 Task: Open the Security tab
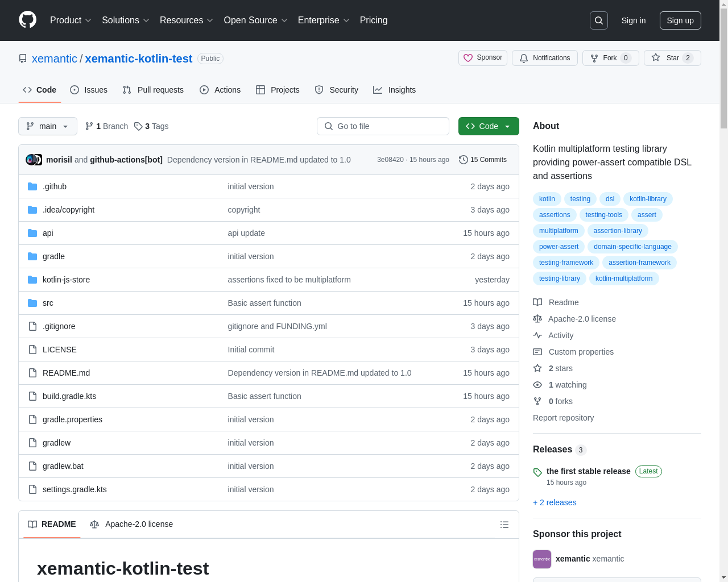pyautogui.click(x=337, y=90)
